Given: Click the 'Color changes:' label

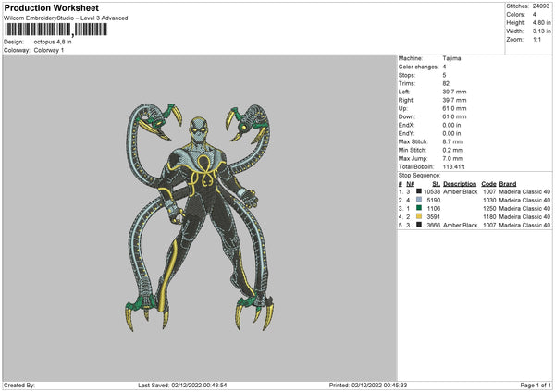Looking at the screenshot, I should tap(418, 67).
